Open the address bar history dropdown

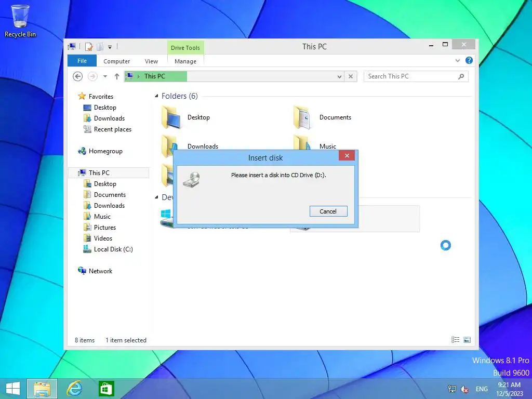[339, 77]
